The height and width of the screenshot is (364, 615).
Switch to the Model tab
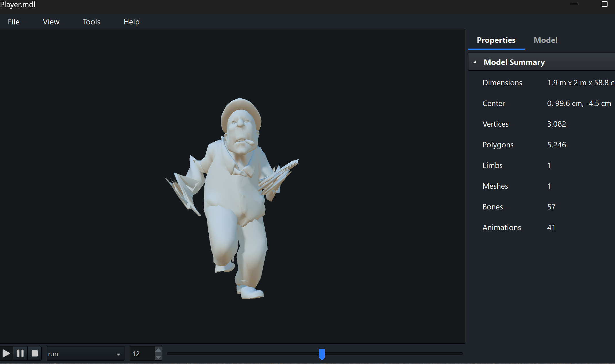[545, 40]
